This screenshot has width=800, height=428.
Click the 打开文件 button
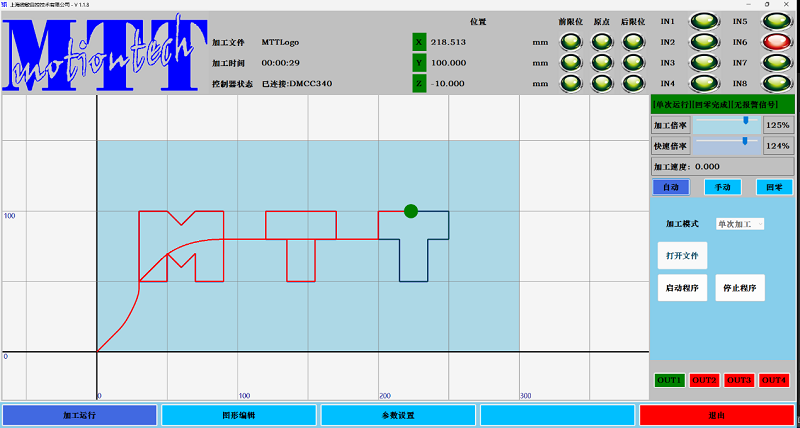[682, 256]
